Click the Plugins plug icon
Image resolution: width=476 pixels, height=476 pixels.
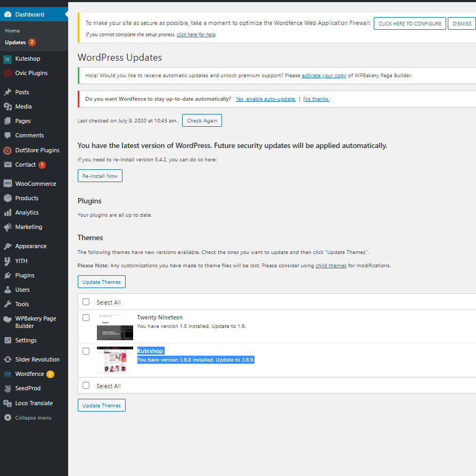7,275
